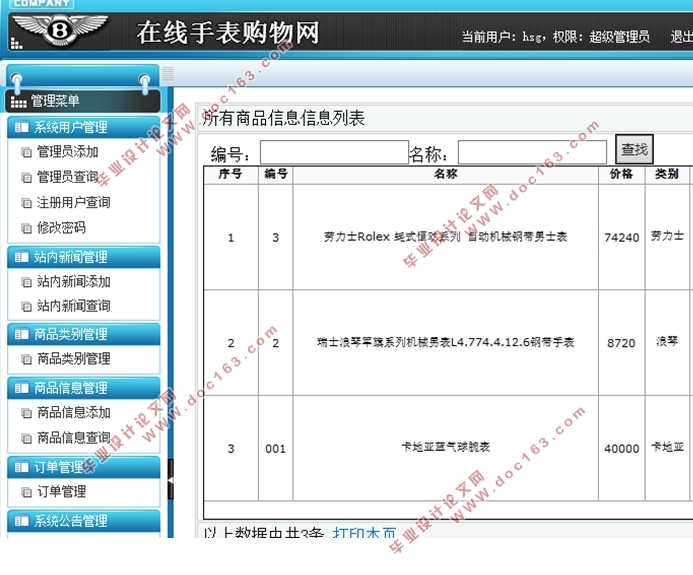
Task: Open 管理员查询 page
Action: [68, 177]
